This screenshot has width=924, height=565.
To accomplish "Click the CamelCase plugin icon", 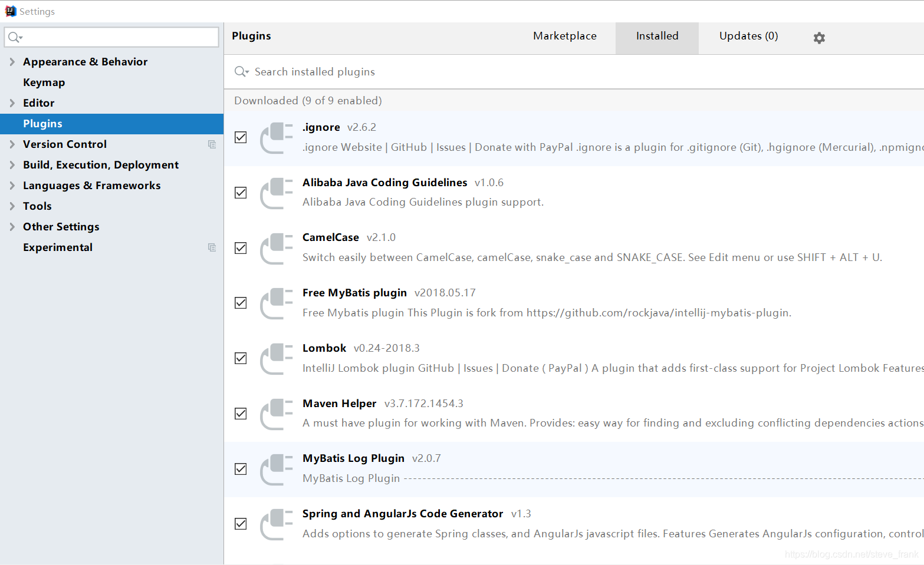I will click(277, 249).
